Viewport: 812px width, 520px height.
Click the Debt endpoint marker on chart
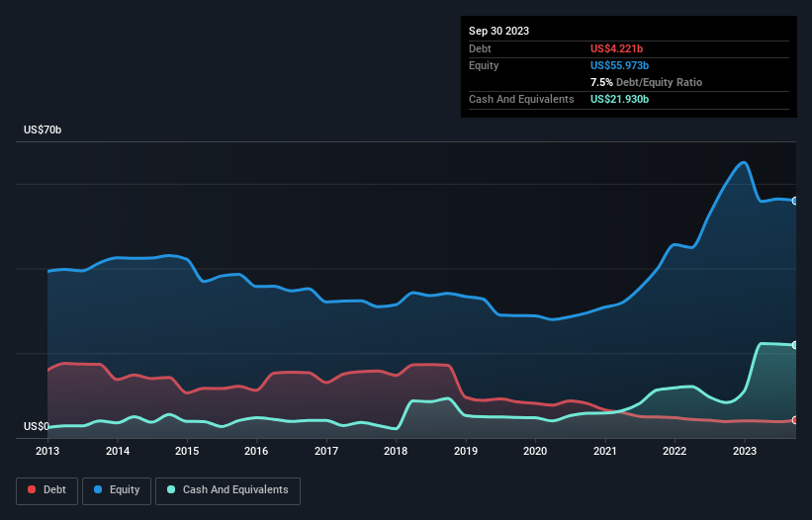pos(795,420)
